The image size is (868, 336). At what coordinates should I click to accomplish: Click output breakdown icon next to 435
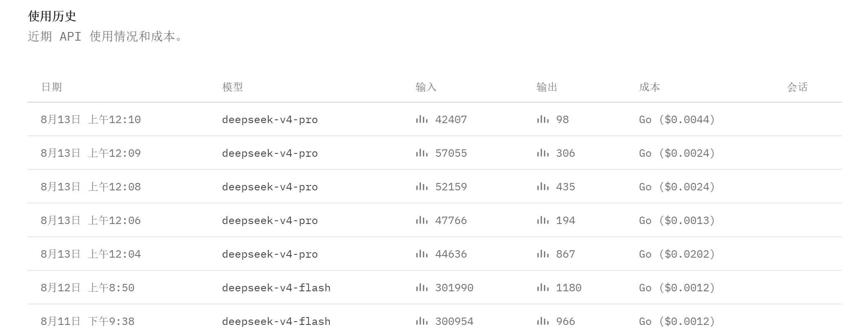(x=543, y=187)
